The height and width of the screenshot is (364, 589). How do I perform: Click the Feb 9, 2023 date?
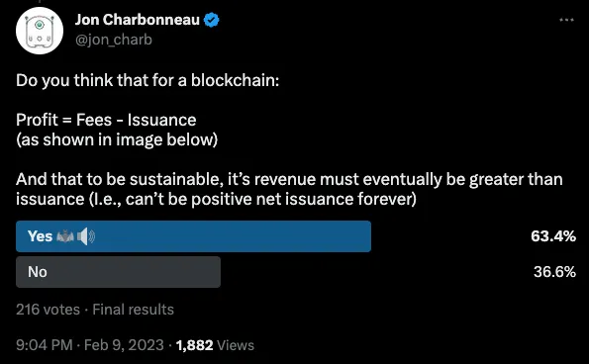pos(124,345)
